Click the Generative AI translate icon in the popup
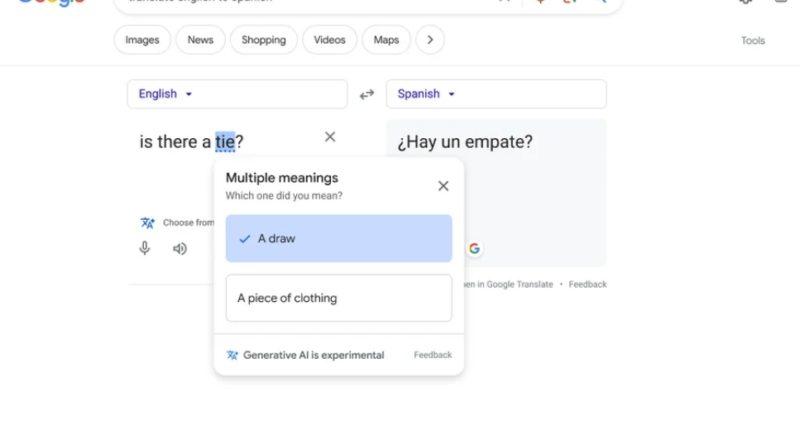 pos(233,355)
